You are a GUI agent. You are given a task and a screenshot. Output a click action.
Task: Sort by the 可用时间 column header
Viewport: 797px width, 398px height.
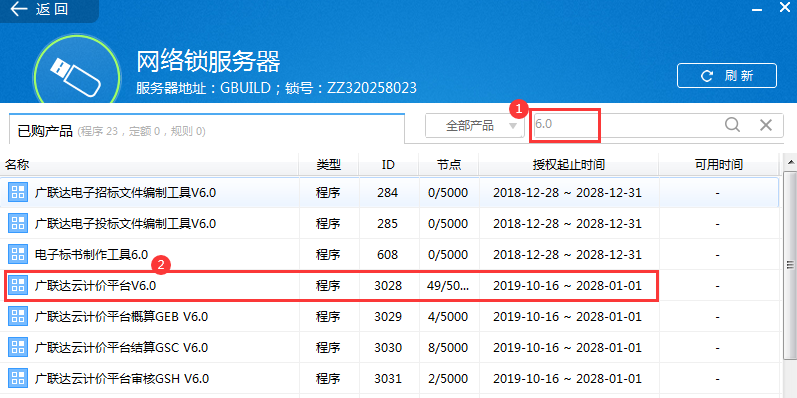[x=719, y=165]
